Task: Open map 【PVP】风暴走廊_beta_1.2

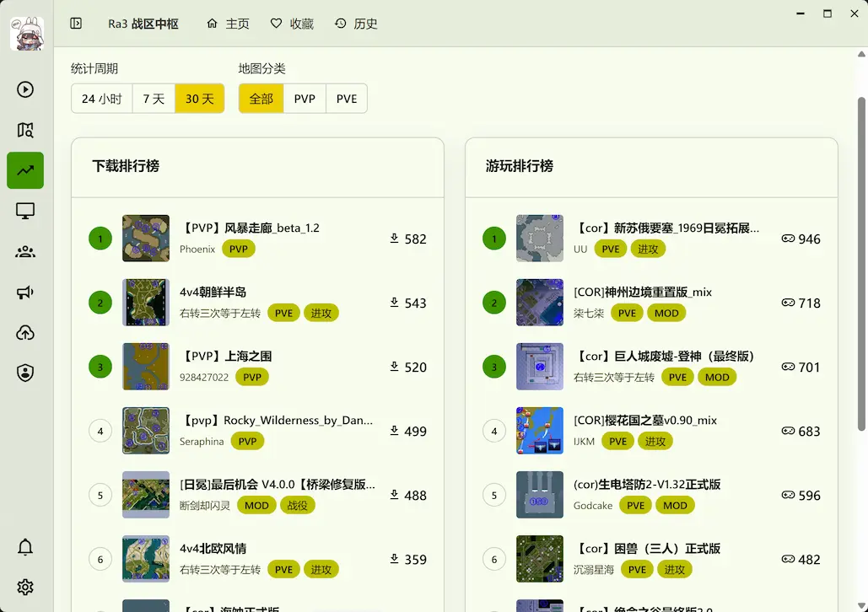Action: pos(250,228)
